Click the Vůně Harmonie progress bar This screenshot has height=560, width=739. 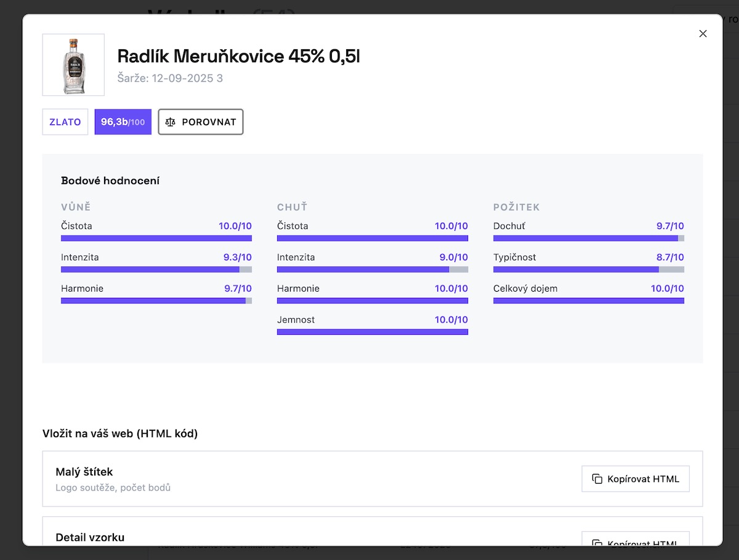pos(156,301)
